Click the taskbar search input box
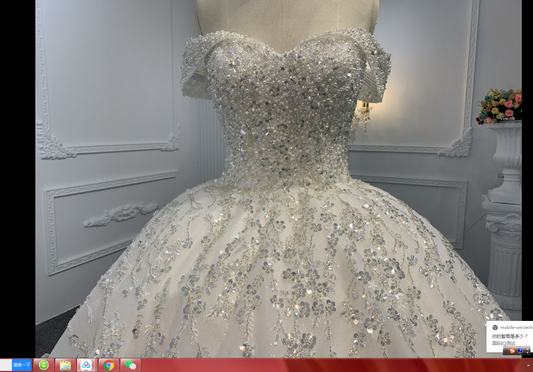The width and height of the screenshot is (533, 372). click(x=6, y=365)
